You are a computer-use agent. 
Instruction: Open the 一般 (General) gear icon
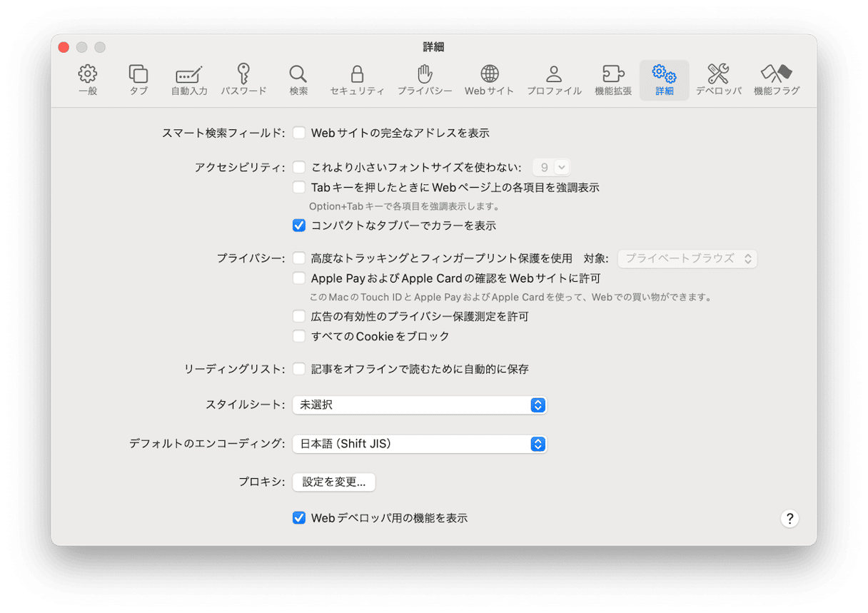(x=88, y=74)
